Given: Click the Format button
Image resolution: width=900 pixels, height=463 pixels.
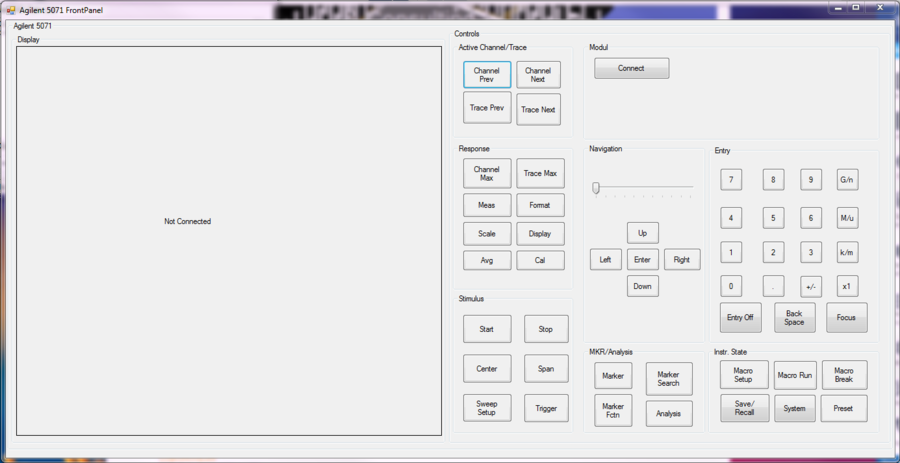Looking at the screenshot, I should point(540,205).
